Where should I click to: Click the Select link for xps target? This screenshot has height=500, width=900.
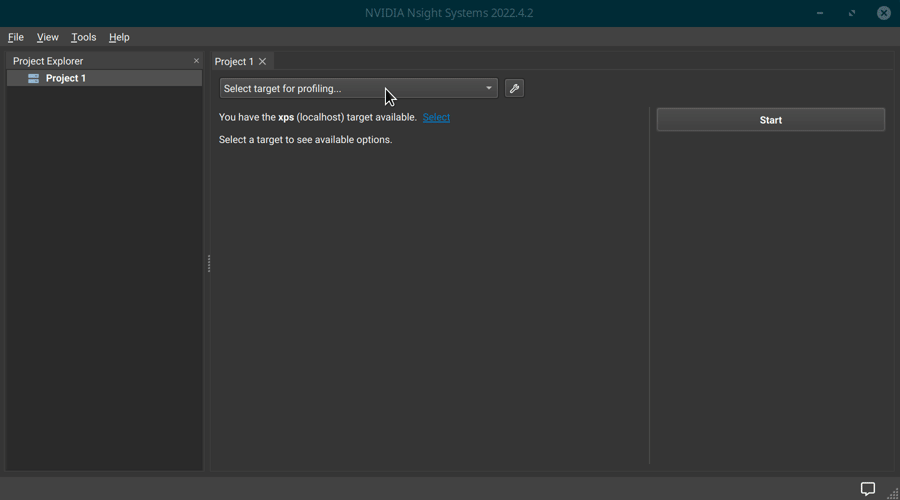[x=436, y=117]
